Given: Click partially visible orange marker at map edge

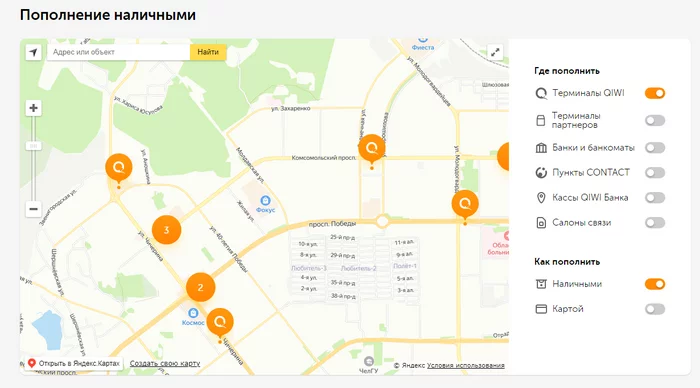Looking at the screenshot, I should pos(504,157).
